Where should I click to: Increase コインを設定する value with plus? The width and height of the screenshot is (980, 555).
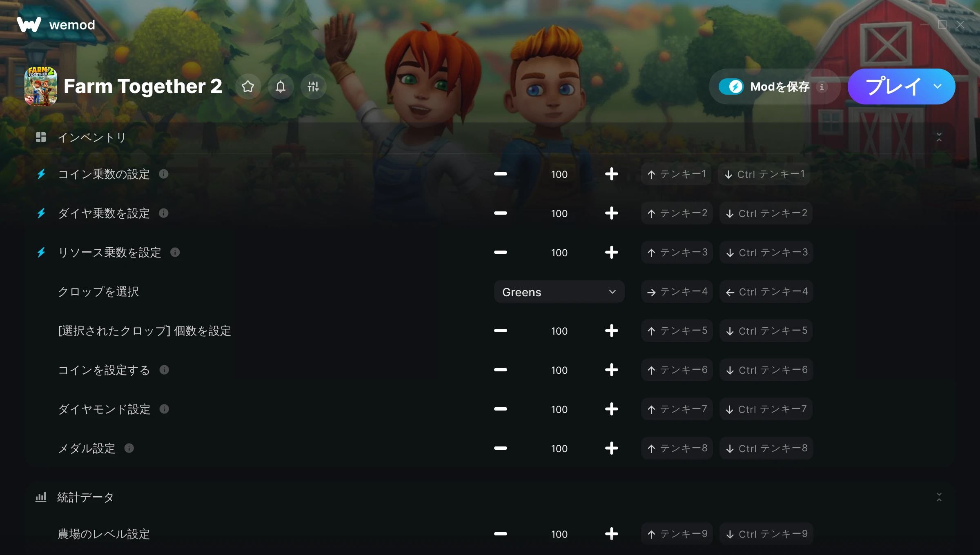click(x=611, y=370)
